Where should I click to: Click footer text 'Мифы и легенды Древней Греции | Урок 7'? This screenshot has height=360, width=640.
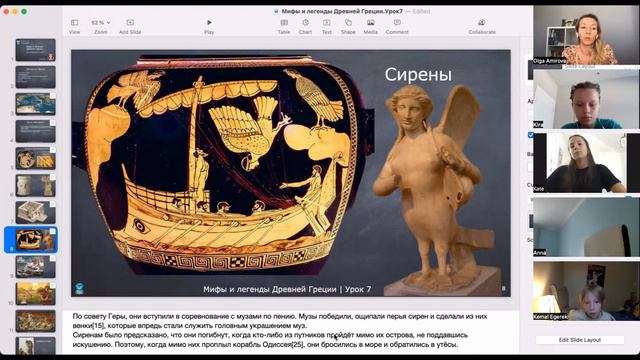point(287,289)
